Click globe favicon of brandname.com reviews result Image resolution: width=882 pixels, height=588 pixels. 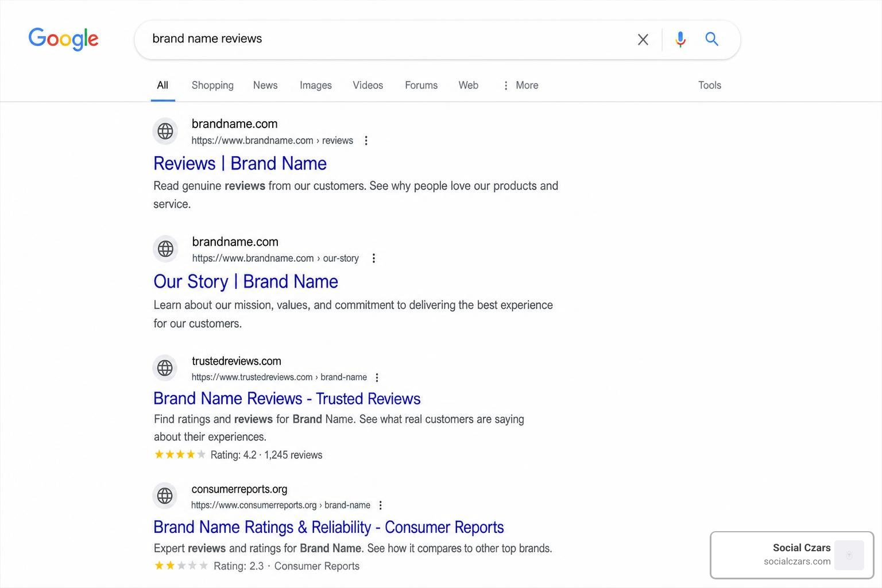click(x=165, y=131)
